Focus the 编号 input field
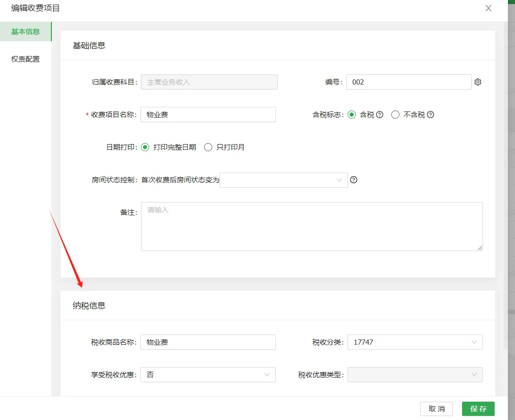This screenshot has height=420, width=515. point(409,82)
